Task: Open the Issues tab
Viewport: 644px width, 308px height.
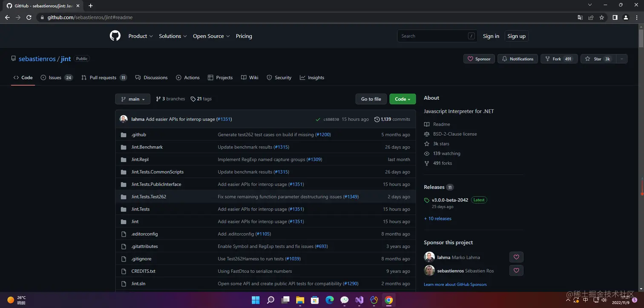Action: pyautogui.click(x=57, y=77)
